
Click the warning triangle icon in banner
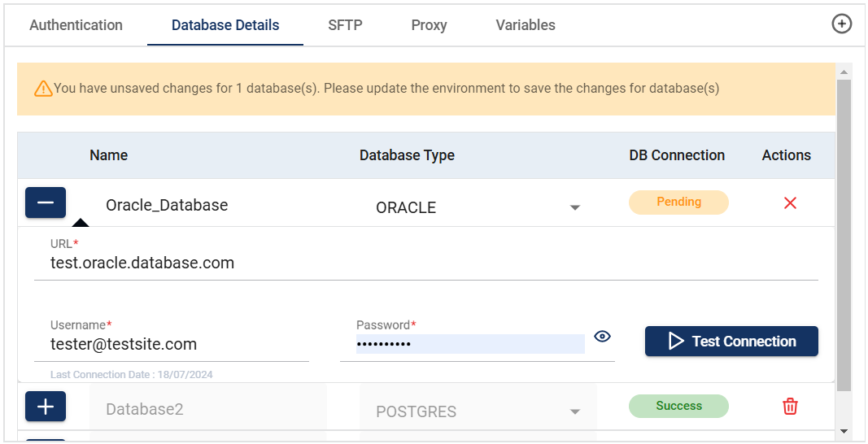tap(43, 89)
